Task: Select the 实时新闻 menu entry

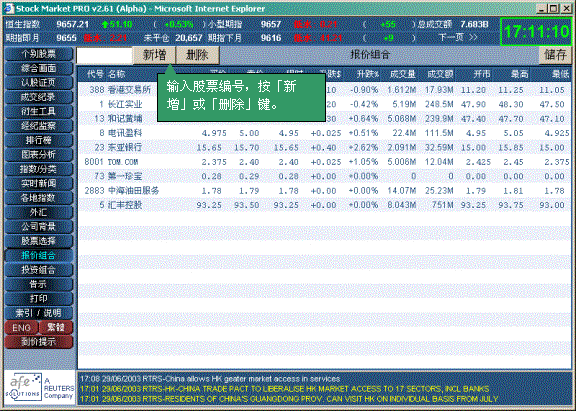Action: 39,183
